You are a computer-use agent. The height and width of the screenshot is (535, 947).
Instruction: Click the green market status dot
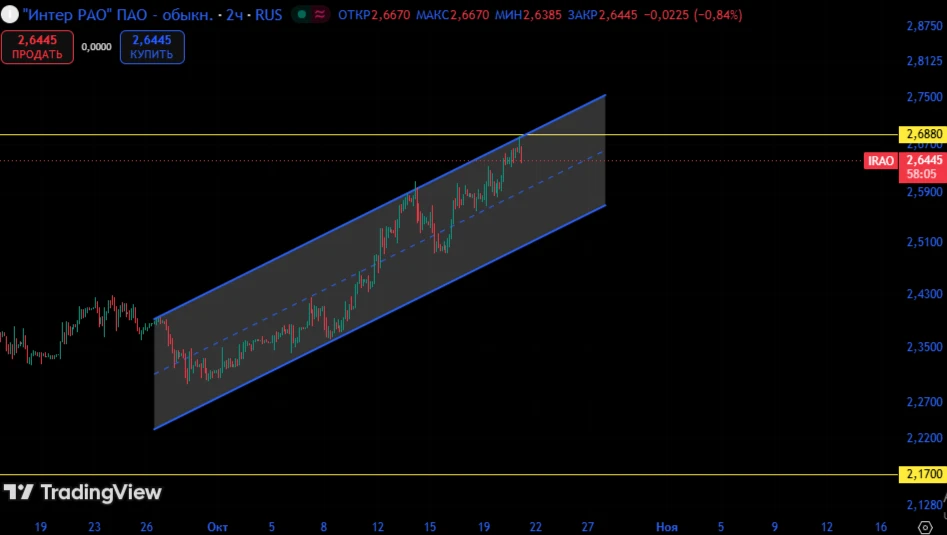coord(302,14)
